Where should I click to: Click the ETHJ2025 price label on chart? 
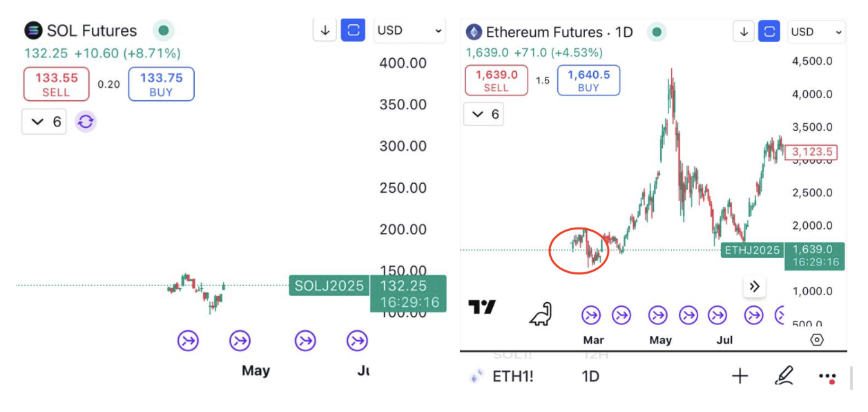752,250
